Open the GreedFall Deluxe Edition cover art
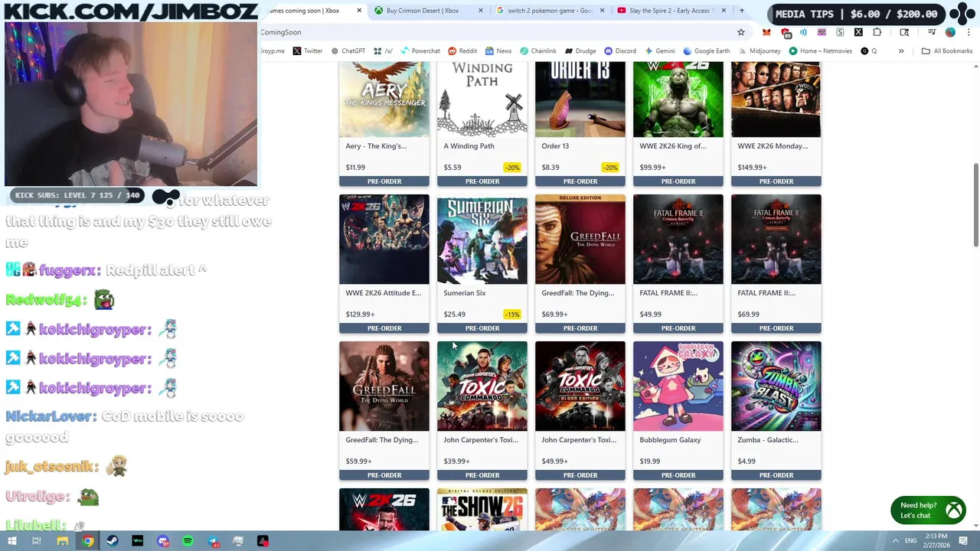 [580, 239]
